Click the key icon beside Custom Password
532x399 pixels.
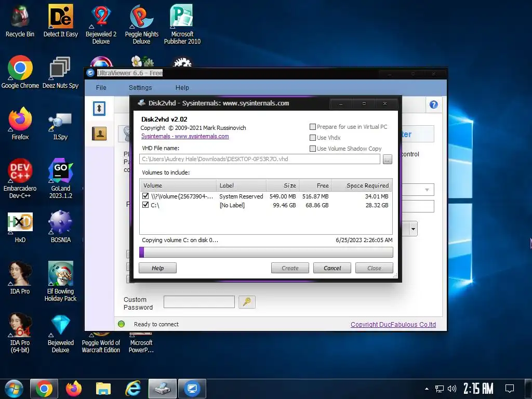[x=247, y=302]
